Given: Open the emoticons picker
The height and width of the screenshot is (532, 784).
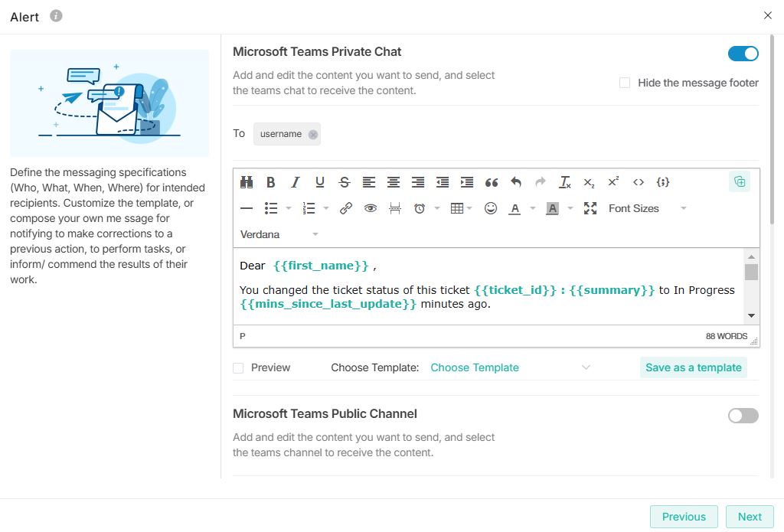Looking at the screenshot, I should tap(491, 208).
